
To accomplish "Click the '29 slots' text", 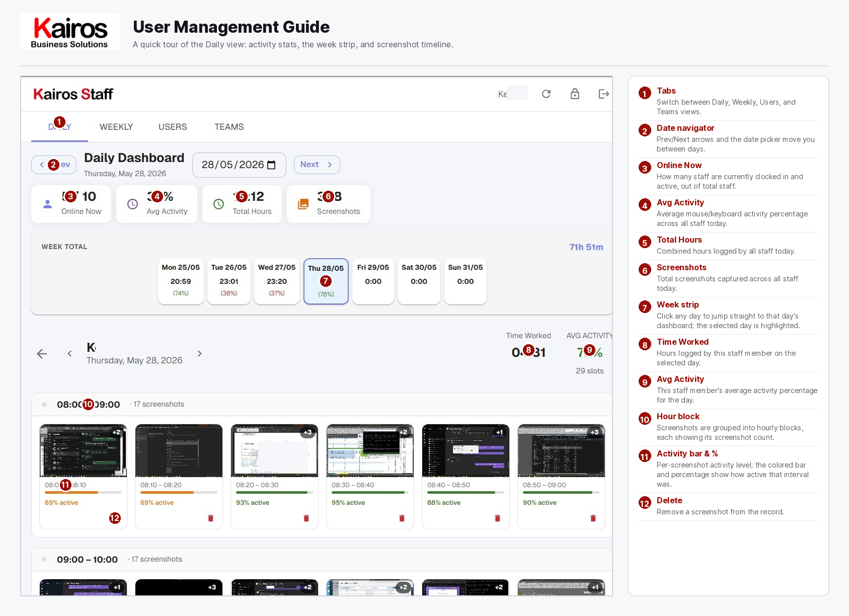I will click(x=590, y=371).
